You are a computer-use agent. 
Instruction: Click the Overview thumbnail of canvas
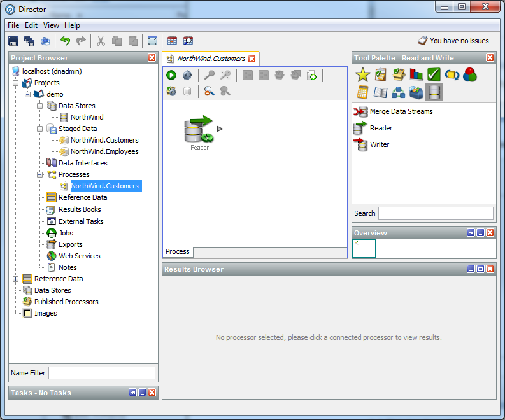364,248
